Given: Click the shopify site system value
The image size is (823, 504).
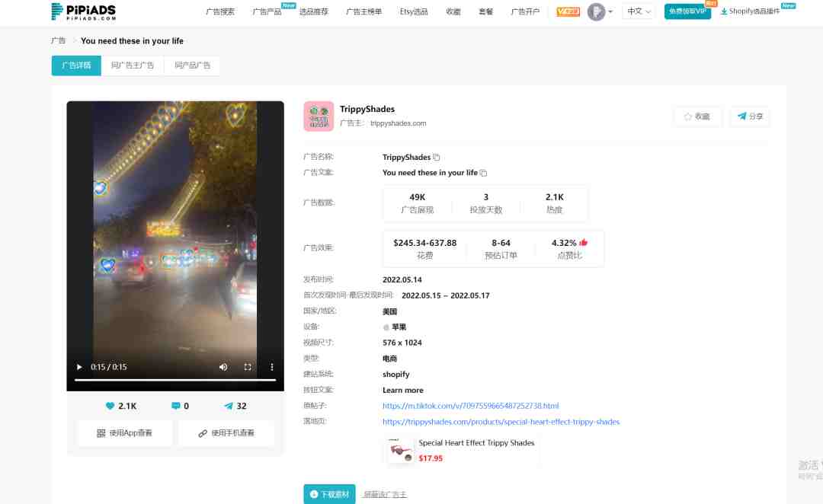Looking at the screenshot, I should point(395,375).
